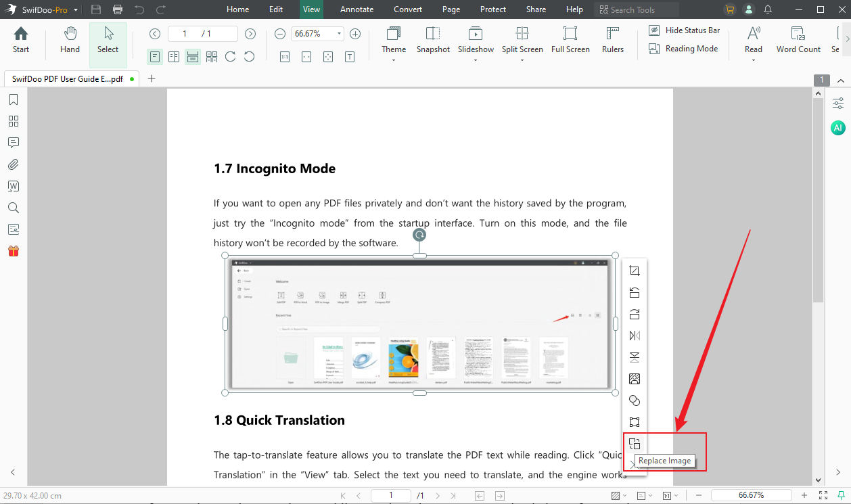Viewport: 851px width, 504px height.
Task: Click the Actual Size 1:1 icon
Action: [x=285, y=57]
